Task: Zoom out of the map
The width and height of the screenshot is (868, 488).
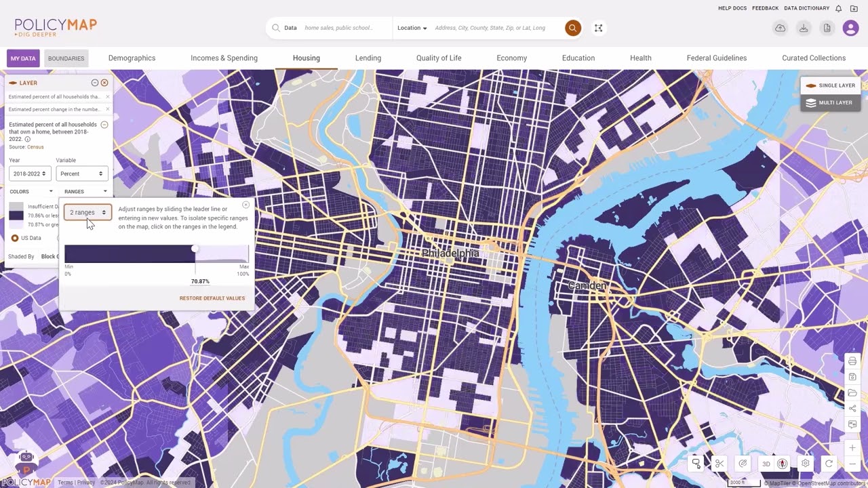Action: click(852, 464)
